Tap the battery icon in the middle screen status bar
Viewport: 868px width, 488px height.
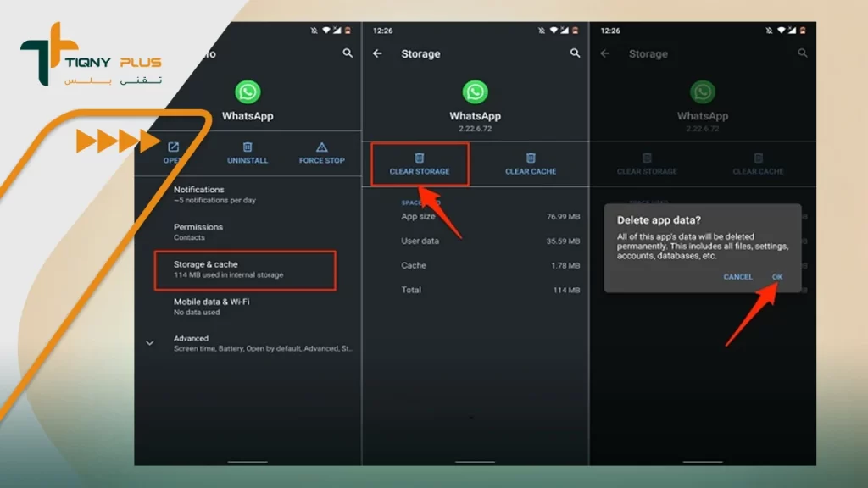click(x=576, y=30)
